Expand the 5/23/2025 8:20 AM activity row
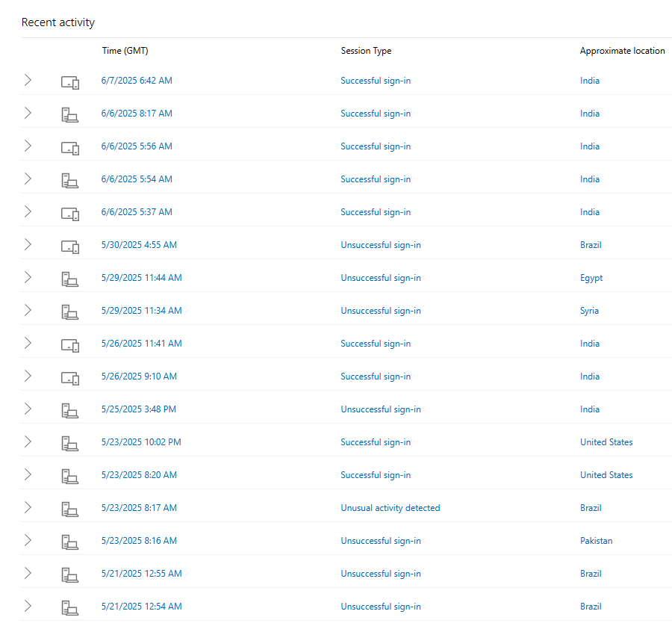This screenshot has width=672, height=626. [28, 474]
